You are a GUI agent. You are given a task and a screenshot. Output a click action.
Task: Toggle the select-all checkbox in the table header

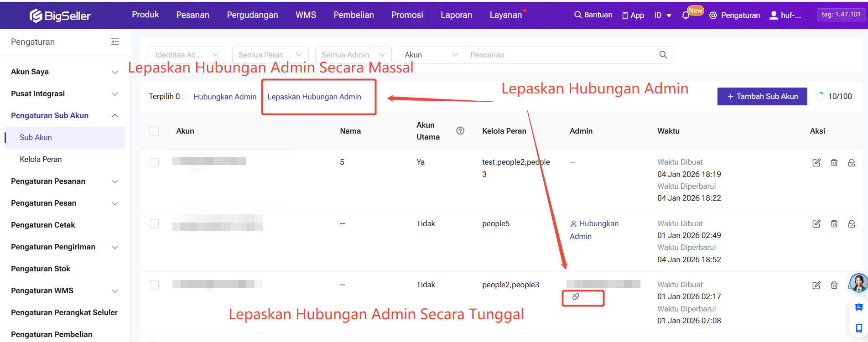point(154,131)
